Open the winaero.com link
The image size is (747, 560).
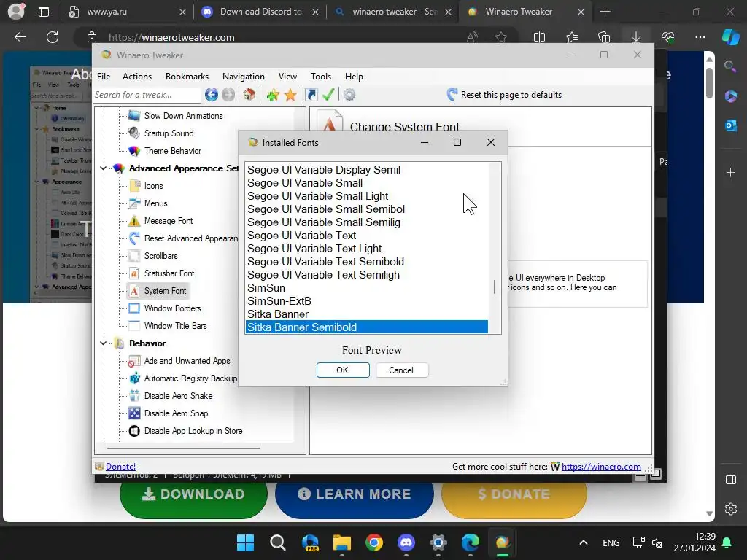point(601,467)
